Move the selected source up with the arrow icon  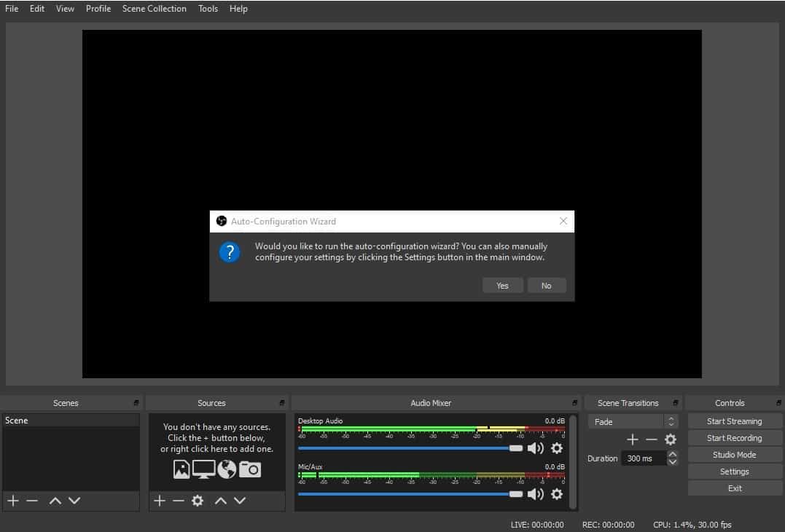(221, 501)
